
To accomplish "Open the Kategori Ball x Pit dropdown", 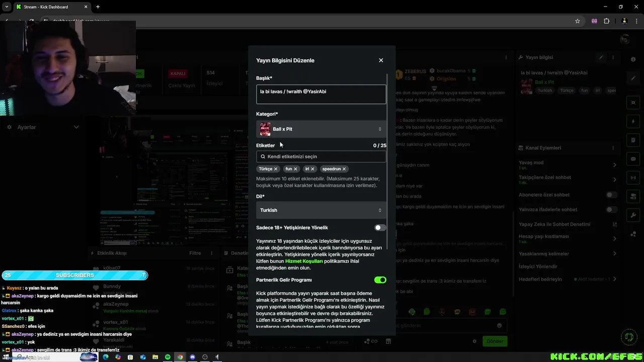I will [x=321, y=129].
